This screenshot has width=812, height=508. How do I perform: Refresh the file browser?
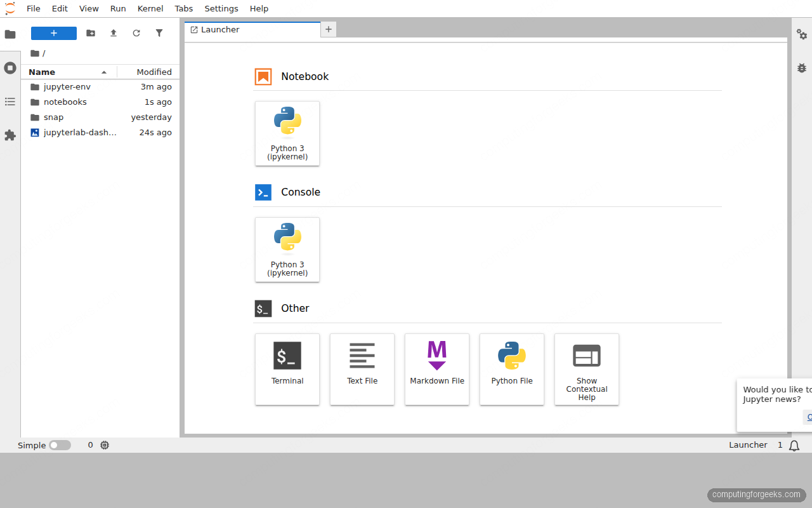(x=136, y=33)
